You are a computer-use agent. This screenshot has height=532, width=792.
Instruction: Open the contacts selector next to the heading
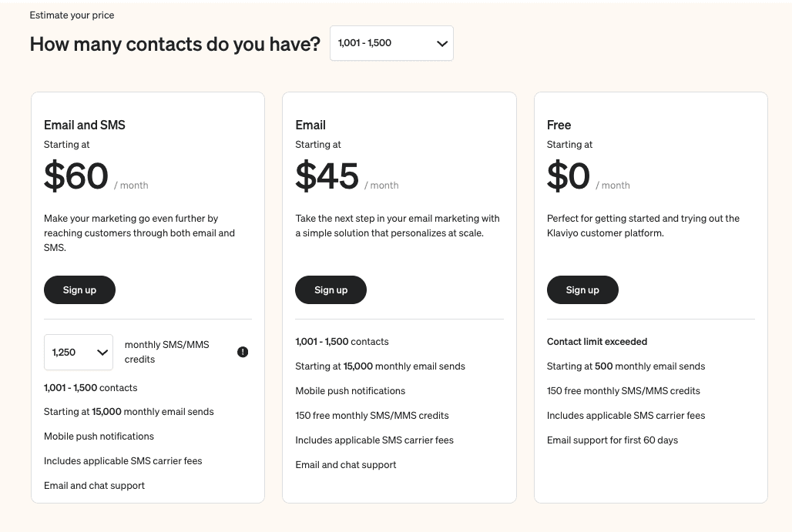click(x=391, y=44)
